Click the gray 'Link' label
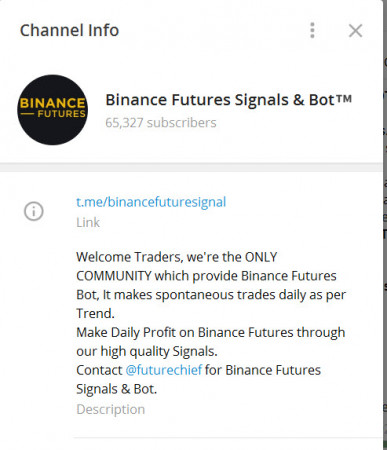Screen dimensions: 387x450 88,222
